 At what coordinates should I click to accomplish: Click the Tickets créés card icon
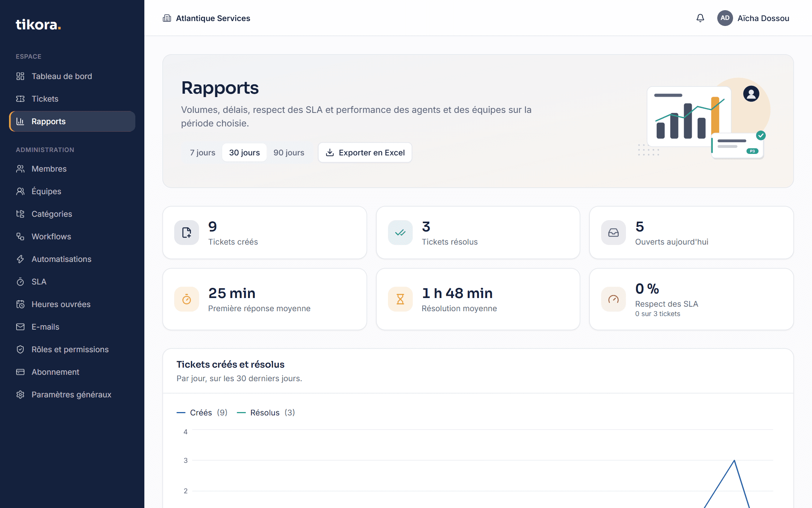point(186,233)
